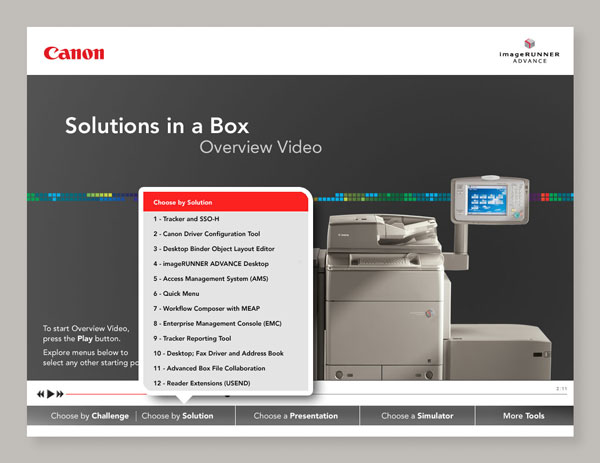
Task: Click the red Choose by Solution header
Action: [226, 202]
